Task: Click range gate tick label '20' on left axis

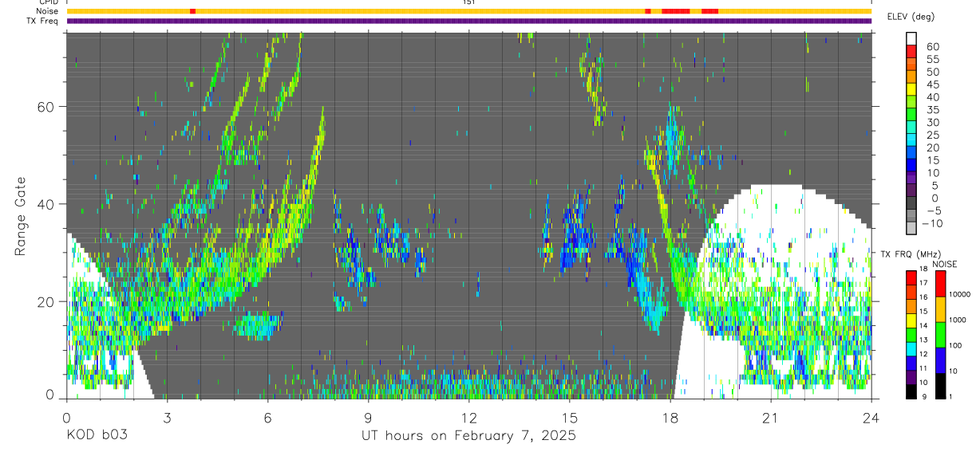Action: (46, 301)
